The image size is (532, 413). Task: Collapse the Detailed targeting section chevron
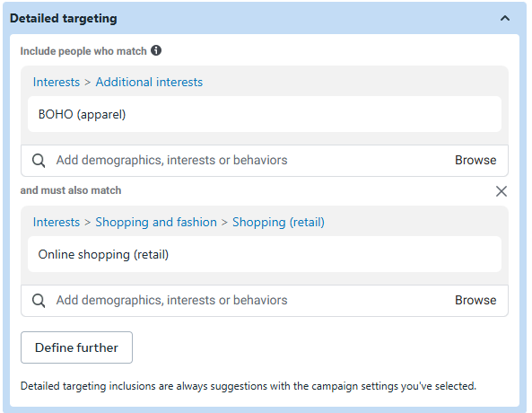coord(505,18)
